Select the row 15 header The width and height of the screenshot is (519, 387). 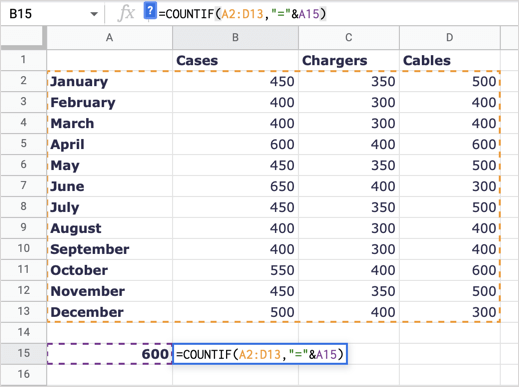click(x=23, y=353)
